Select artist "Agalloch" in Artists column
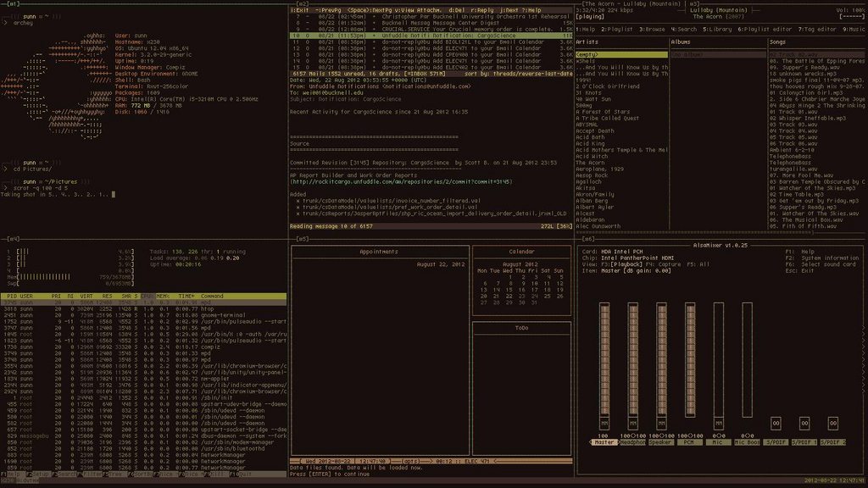This screenshot has width=868, height=488. [588, 181]
